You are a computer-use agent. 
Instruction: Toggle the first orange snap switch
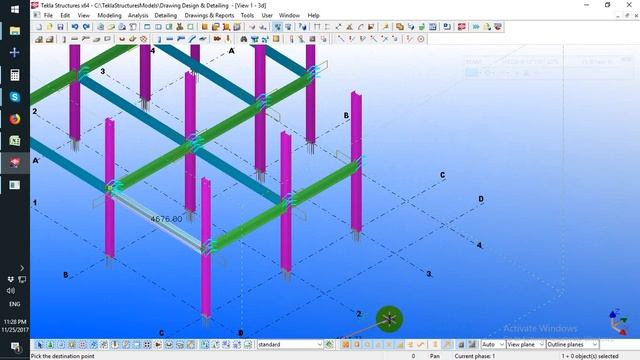point(346,345)
